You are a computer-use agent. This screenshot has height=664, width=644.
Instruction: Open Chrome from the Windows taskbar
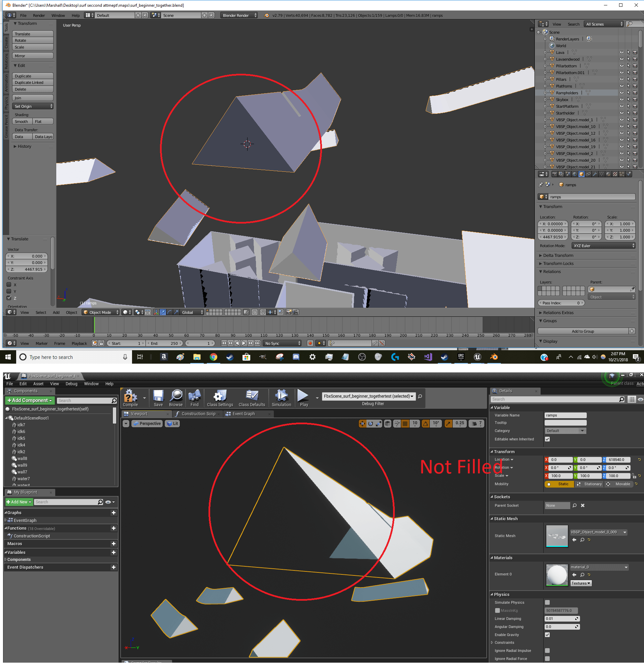213,357
